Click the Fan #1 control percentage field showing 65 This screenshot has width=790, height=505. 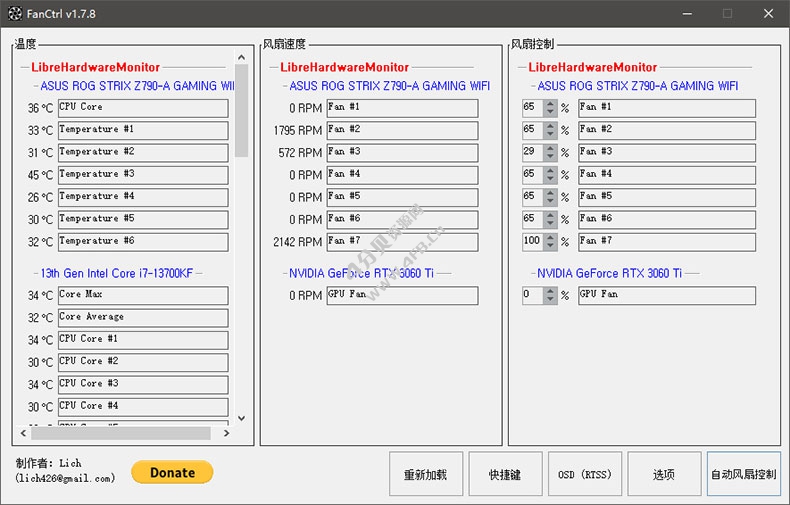533,108
